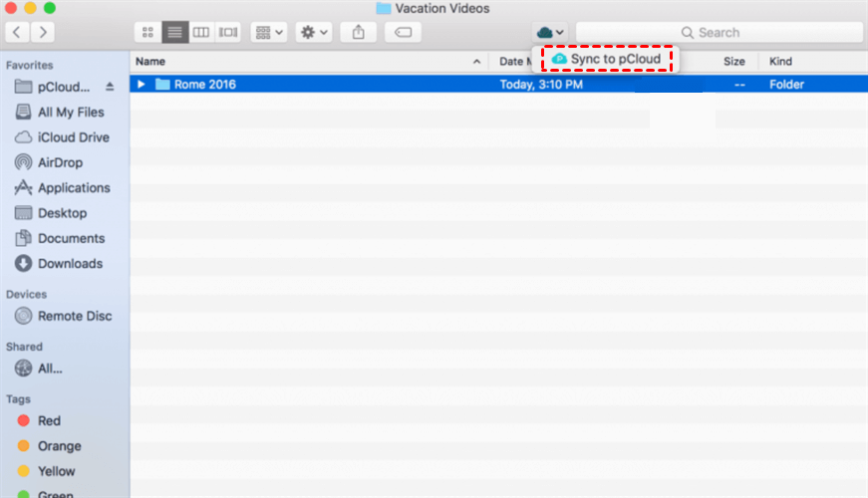Click the Vacation Videos window title
The height and width of the screenshot is (498, 868).
(442, 8)
